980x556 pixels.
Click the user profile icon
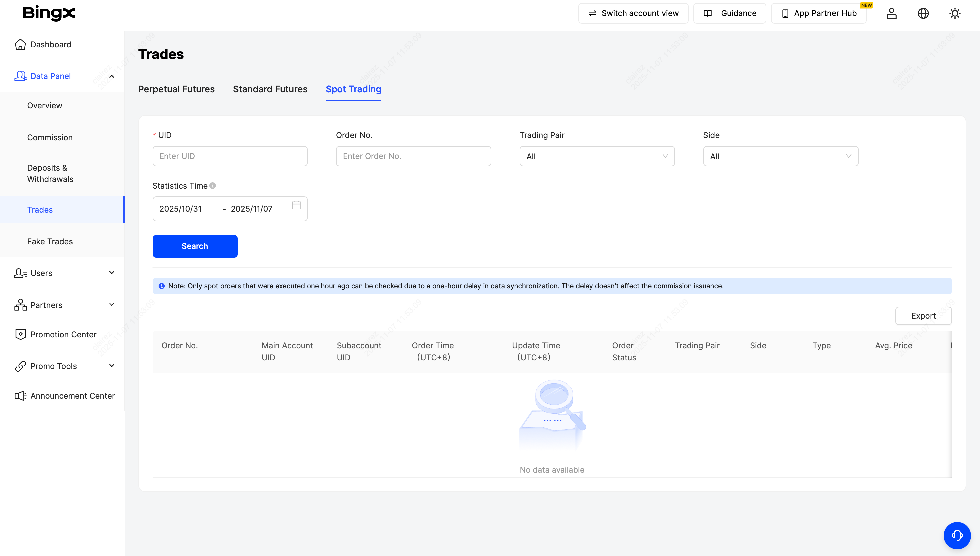891,13
